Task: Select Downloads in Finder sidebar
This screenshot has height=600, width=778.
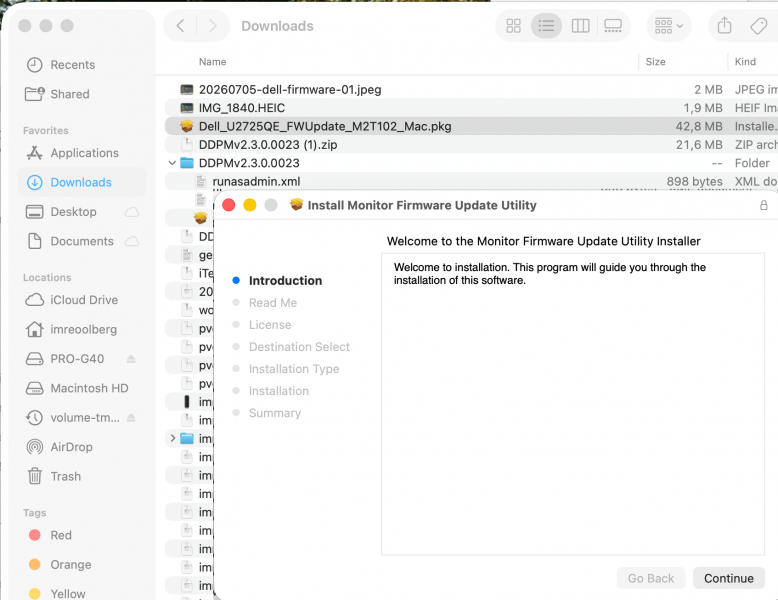Action: [x=82, y=182]
